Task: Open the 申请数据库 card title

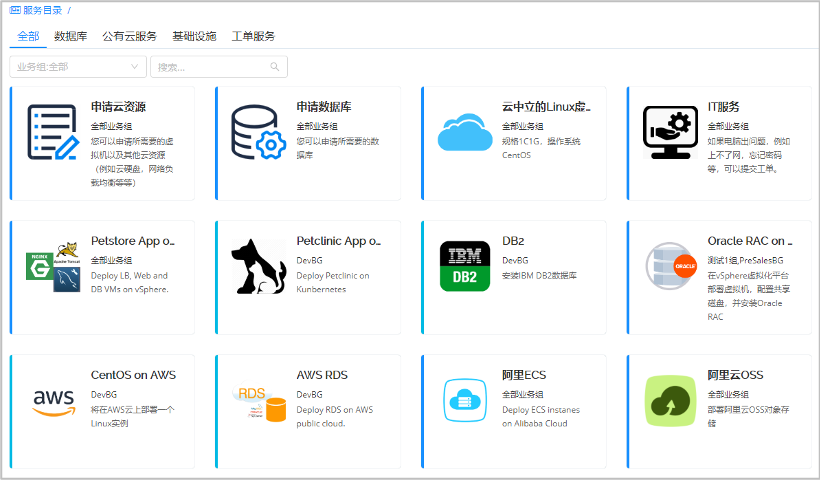Action: coord(324,107)
